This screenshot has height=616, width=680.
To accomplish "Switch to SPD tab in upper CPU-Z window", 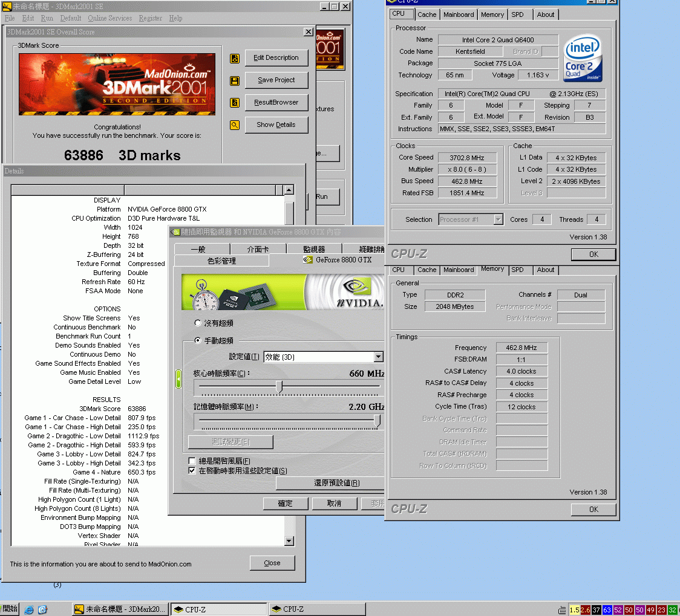I will pos(517,15).
